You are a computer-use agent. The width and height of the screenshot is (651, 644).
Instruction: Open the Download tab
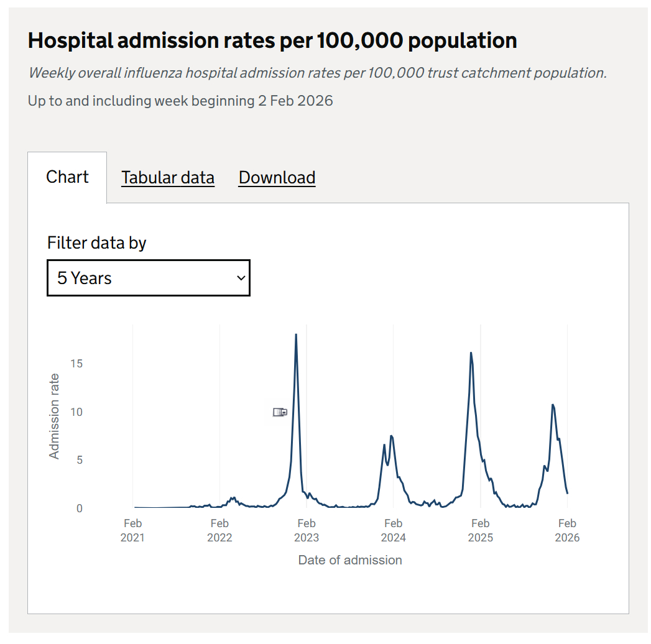pos(277,178)
